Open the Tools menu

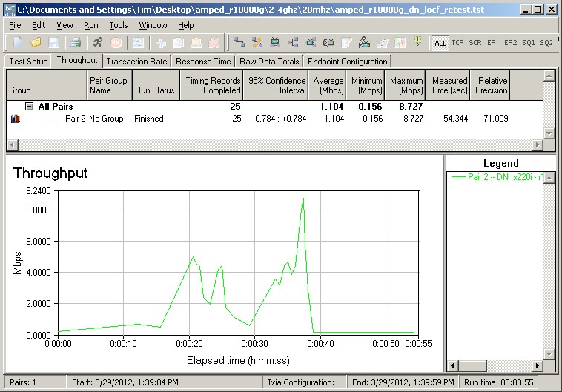coord(119,25)
